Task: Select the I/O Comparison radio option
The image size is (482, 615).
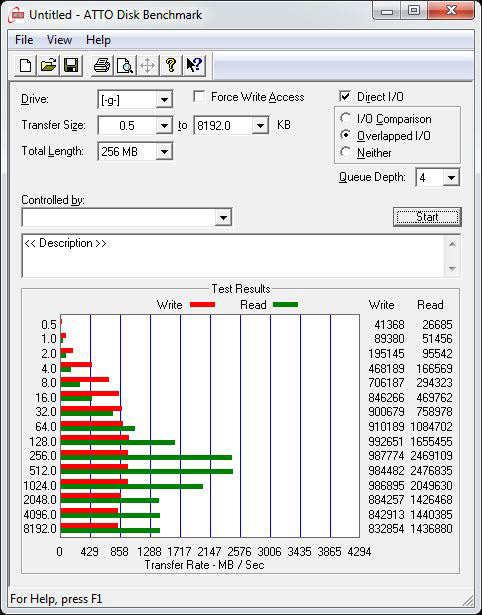Action: point(346,118)
